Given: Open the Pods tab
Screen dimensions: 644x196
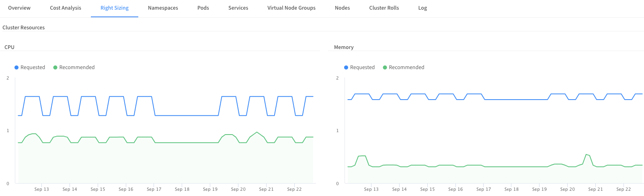Looking at the screenshot, I should click(x=203, y=8).
